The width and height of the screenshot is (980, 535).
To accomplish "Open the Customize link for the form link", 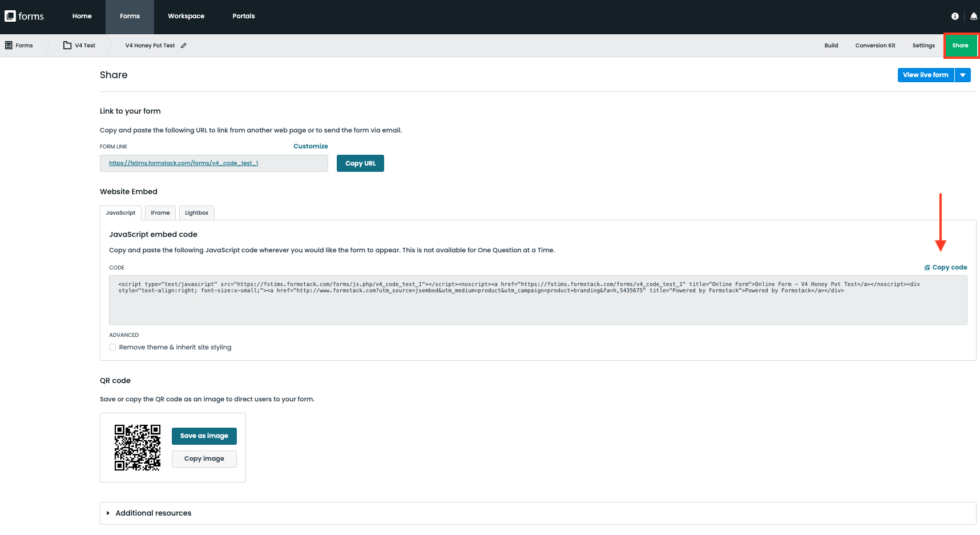I will (310, 146).
